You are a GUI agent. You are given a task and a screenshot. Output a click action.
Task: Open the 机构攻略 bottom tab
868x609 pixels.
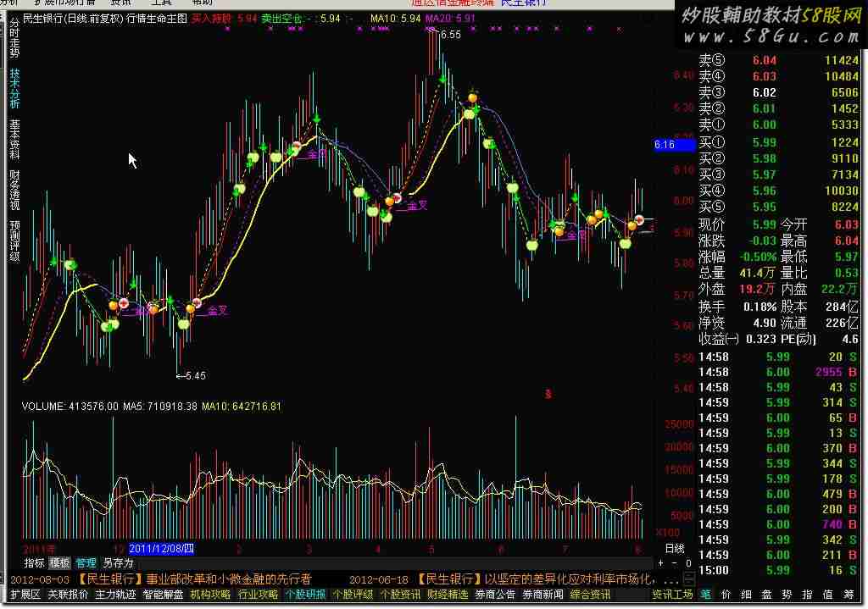point(210,595)
